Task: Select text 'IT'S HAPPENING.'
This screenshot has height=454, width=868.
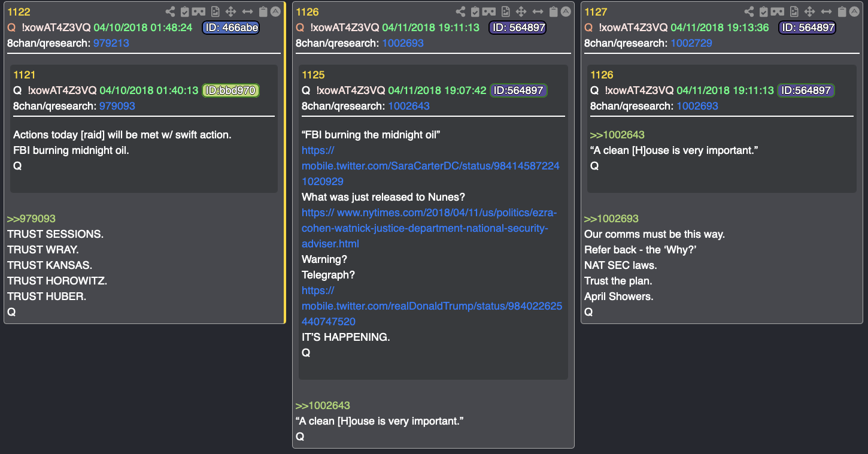Action: click(x=345, y=337)
